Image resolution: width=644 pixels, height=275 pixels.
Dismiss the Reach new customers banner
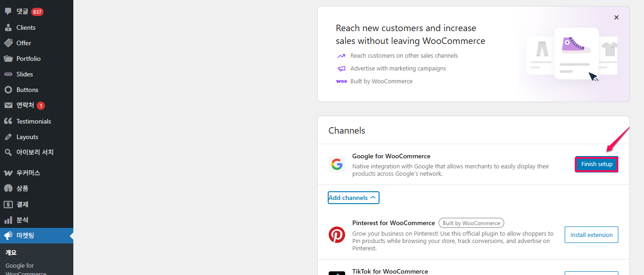click(x=616, y=17)
